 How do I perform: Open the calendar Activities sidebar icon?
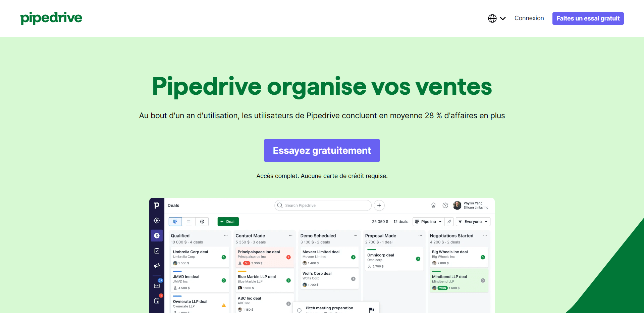(x=157, y=301)
